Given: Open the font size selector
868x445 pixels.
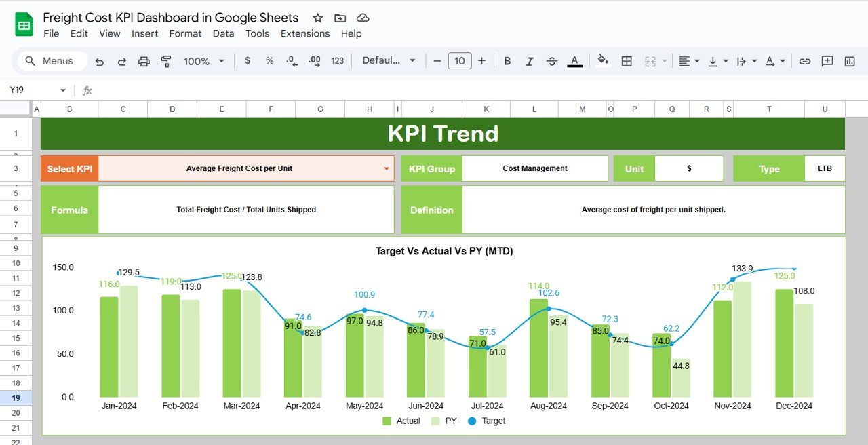Looking at the screenshot, I should [x=460, y=60].
